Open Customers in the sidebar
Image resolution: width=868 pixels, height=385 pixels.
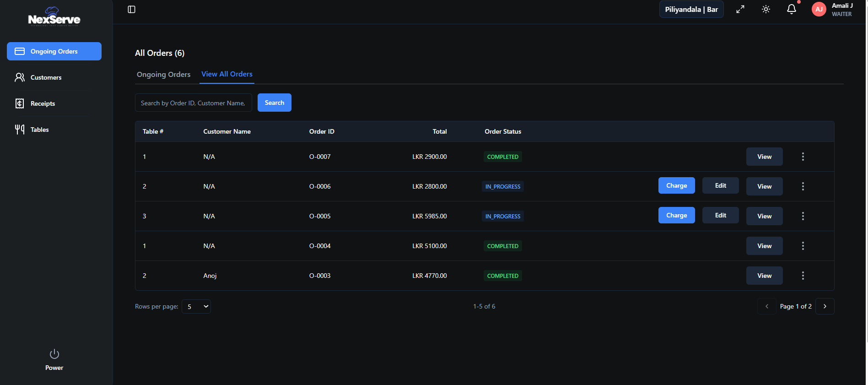[46, 77]
